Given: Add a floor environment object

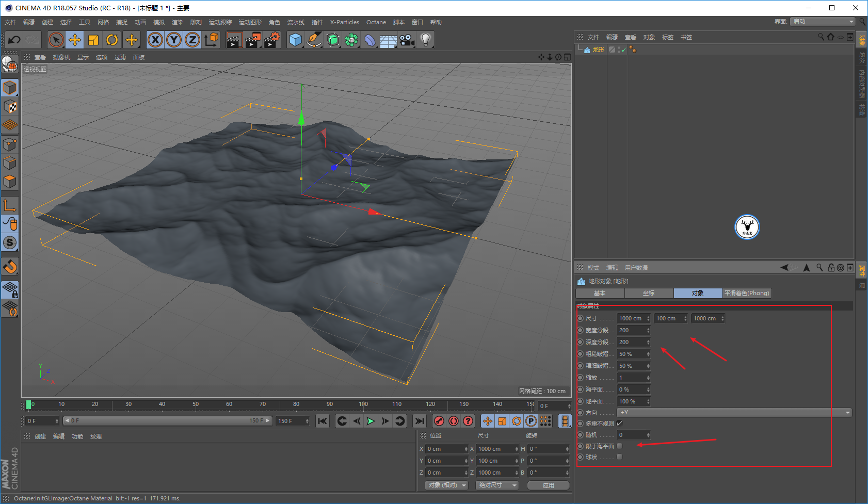Looking at the screenshot, I should pyautogui.click(x=388, y=40).
